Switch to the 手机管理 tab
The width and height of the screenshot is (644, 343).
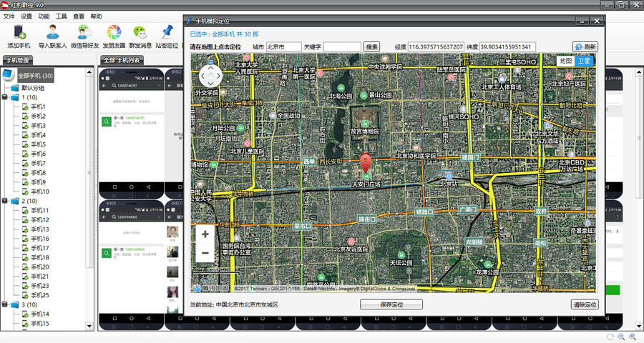[18, 60]
